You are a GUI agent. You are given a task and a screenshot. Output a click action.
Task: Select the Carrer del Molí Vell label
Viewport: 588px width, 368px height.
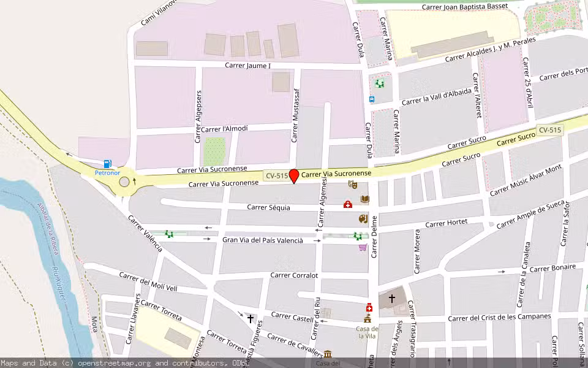click(x=148, y=282)
